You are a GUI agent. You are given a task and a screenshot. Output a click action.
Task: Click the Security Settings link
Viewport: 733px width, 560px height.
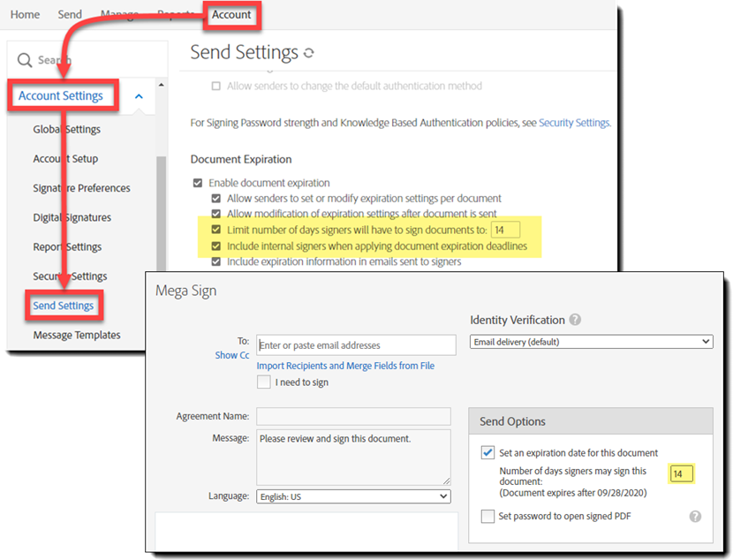click(x=574, y=123)
